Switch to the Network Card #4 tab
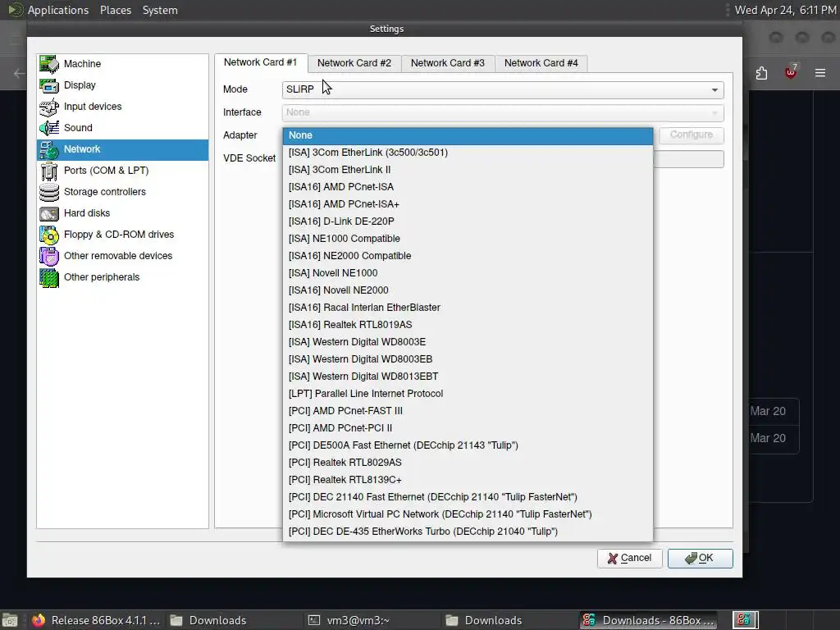 pos(541,63)
